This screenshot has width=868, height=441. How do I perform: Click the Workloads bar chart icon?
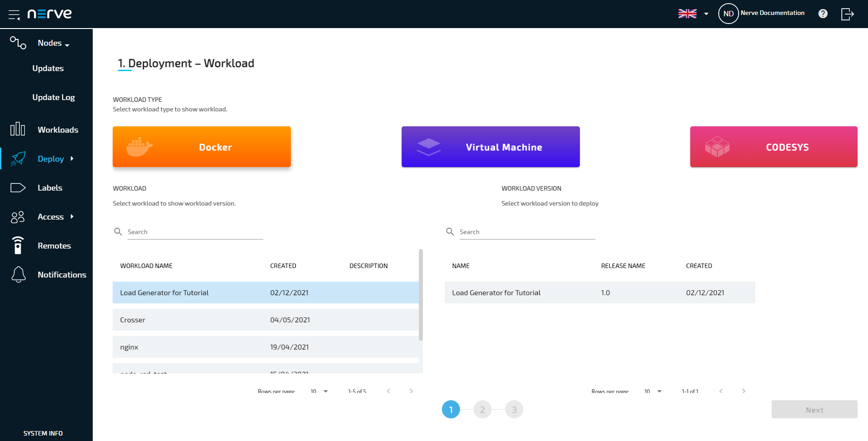click(x=18, y=129)
